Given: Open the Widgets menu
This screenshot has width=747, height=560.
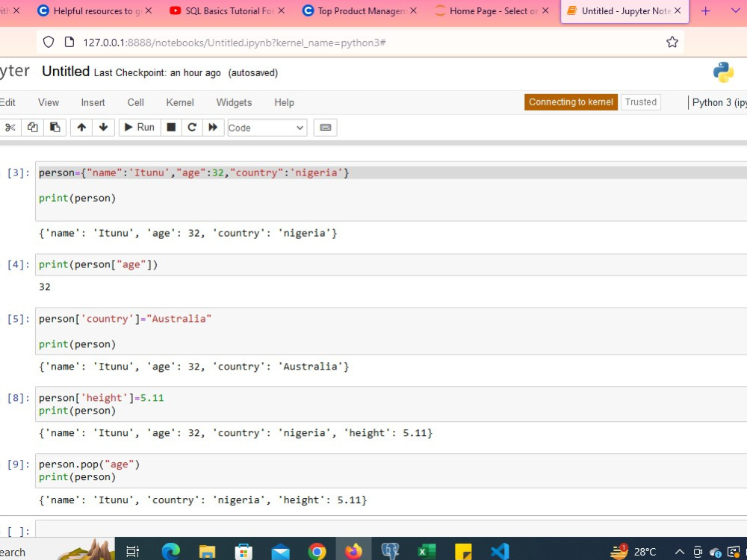Looking at the screenshot, I should (x=234, y=102).
